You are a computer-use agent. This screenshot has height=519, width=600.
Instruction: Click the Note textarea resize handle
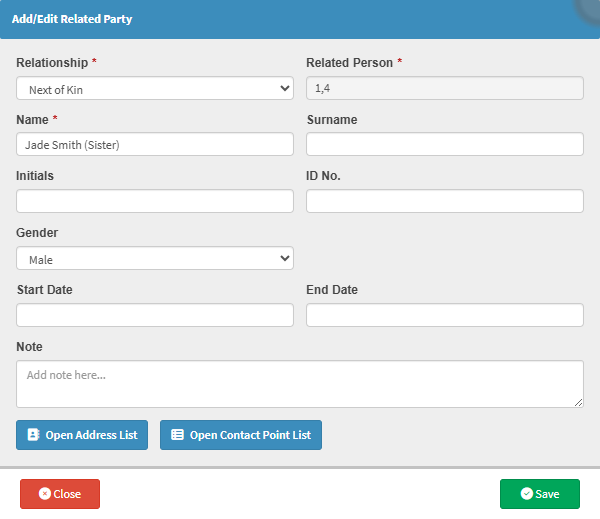579,402
